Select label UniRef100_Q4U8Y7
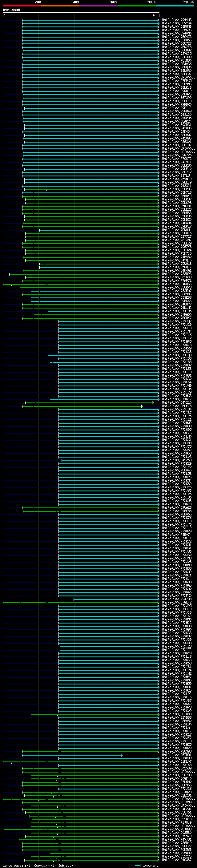The width and height of the screenshot is (197, 868). (177, 304)
